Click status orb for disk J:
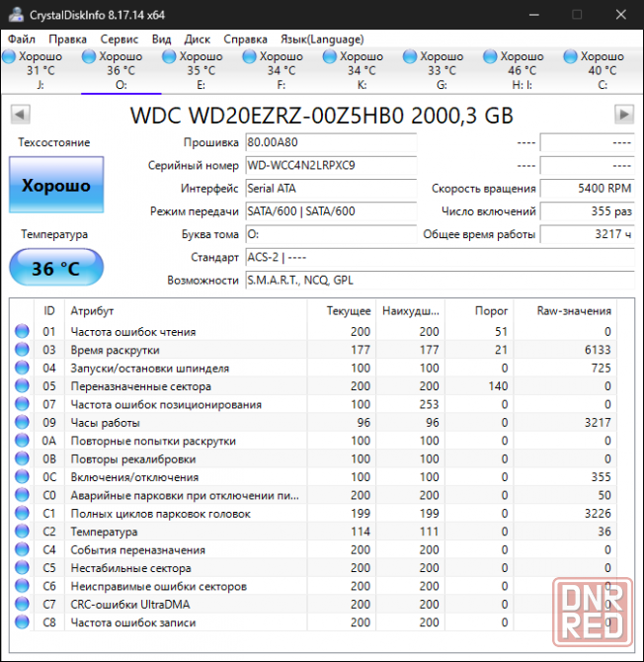The width and height of the screenshot is (644, 662). pyautogui.click(x=10, y=57)
